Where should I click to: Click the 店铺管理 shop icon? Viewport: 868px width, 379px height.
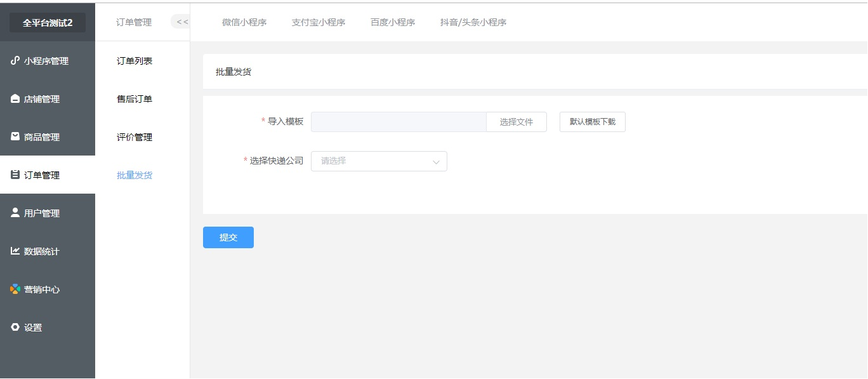[15, 99]
